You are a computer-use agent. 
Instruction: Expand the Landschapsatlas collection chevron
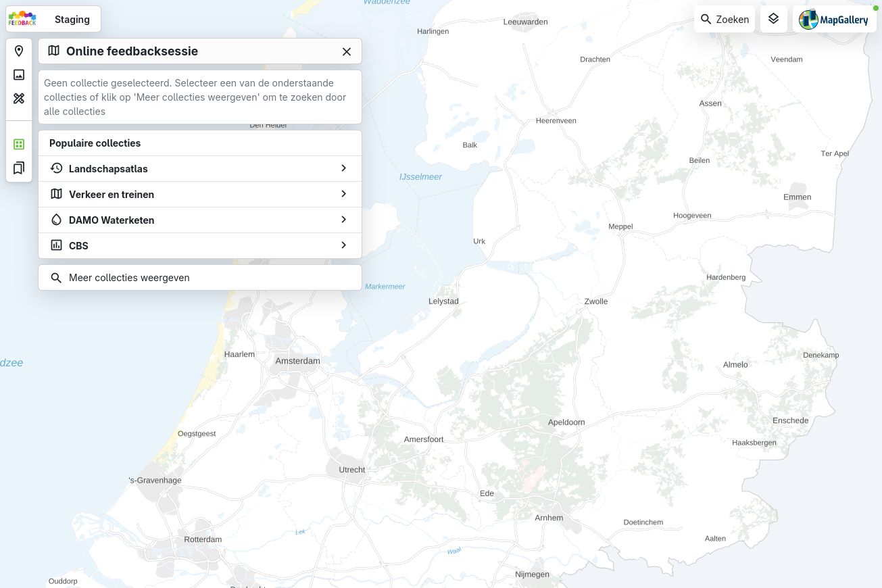click(343, 168)
